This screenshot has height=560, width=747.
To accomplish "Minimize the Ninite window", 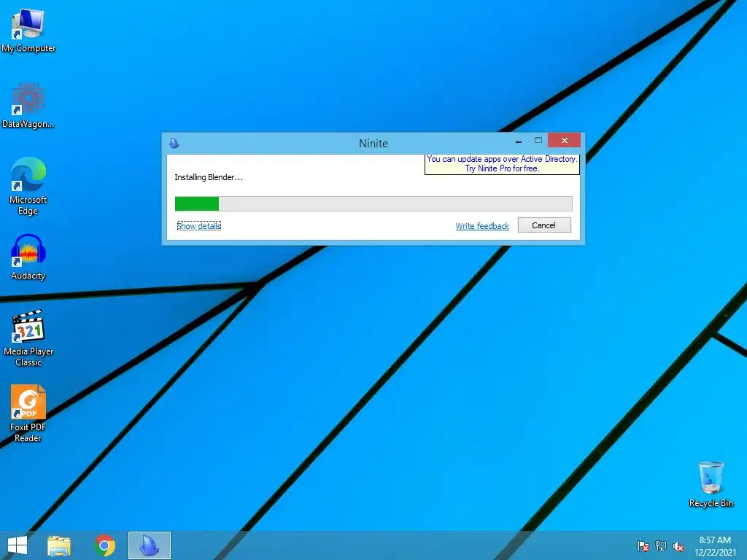I will click(x=519, y=141).
